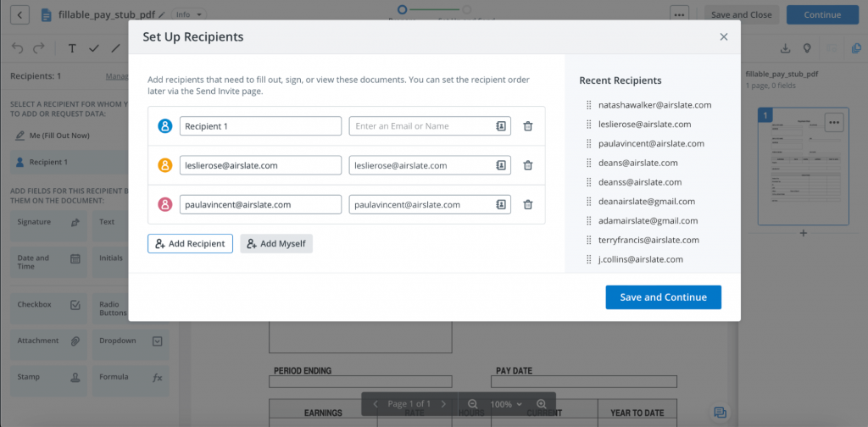Open the three-dots menu on page thumbnail
Viewport: 868px width, 427px height.
tap(834, 122)
